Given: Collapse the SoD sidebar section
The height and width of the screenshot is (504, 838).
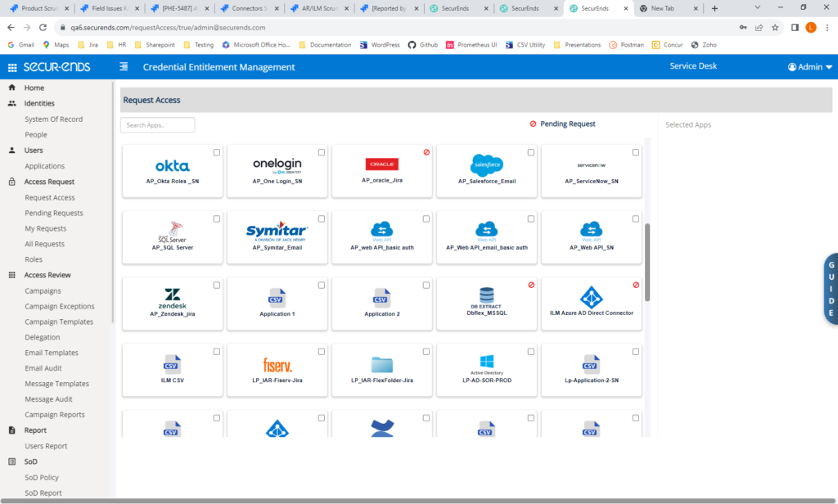Looking at the screenshot, I should point(30,461).
